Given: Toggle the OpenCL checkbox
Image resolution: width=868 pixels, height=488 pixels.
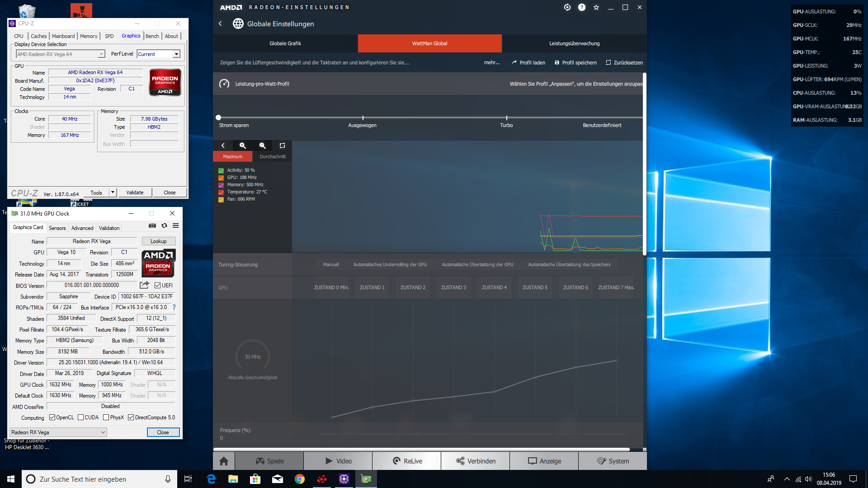Looking at the screenshot, I should click(52, 418).
